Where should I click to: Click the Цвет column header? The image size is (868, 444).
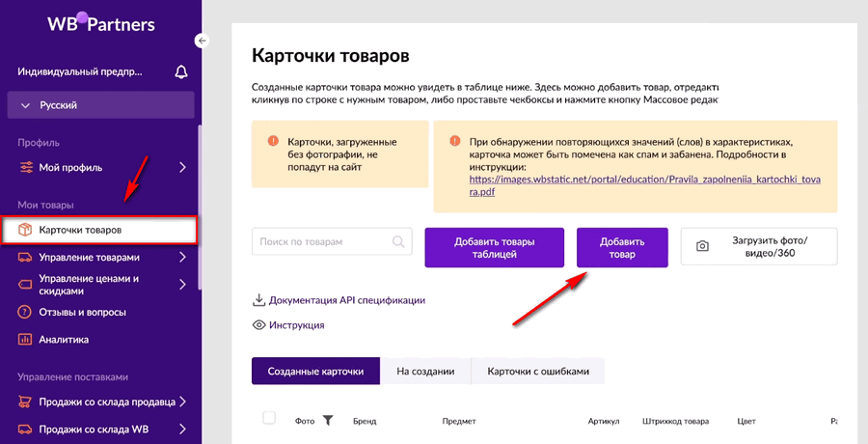pos(746,421)
